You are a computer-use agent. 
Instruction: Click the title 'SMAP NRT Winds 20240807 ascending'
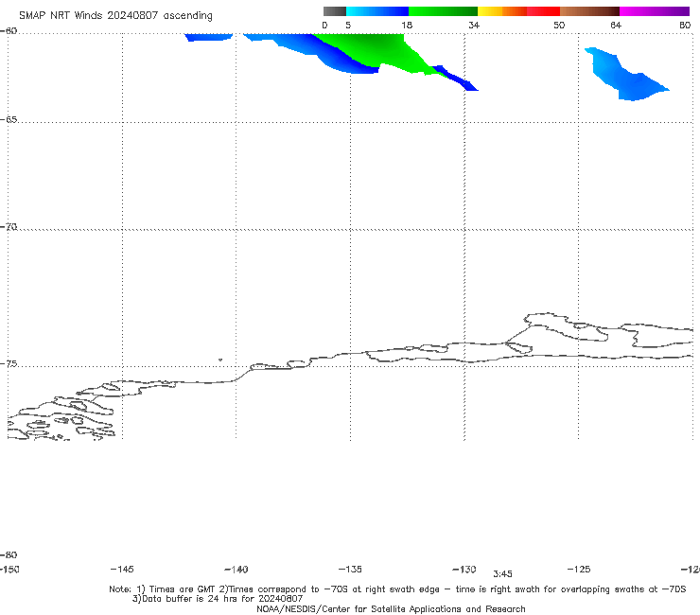[115, 15]
